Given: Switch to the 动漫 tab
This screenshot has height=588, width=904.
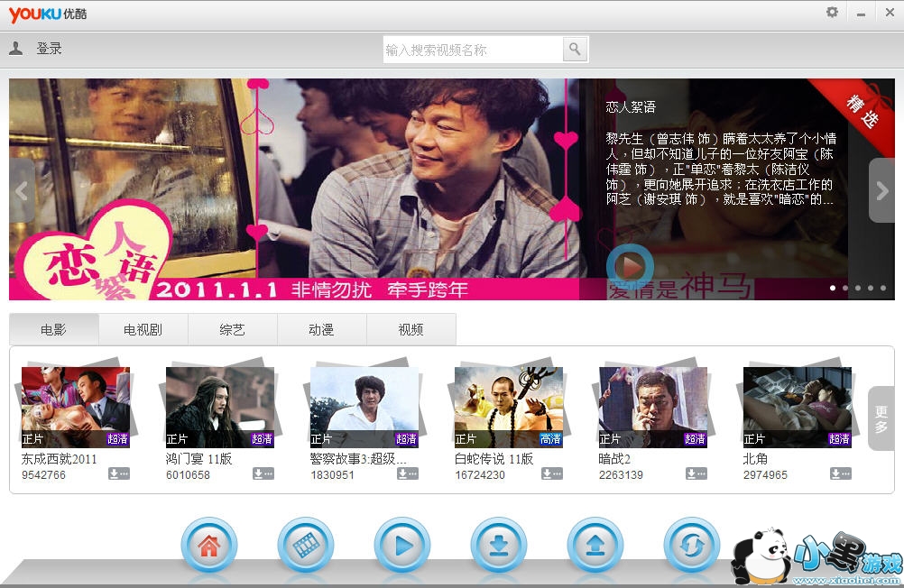Looking at the screenshot, I should [322, 330].
